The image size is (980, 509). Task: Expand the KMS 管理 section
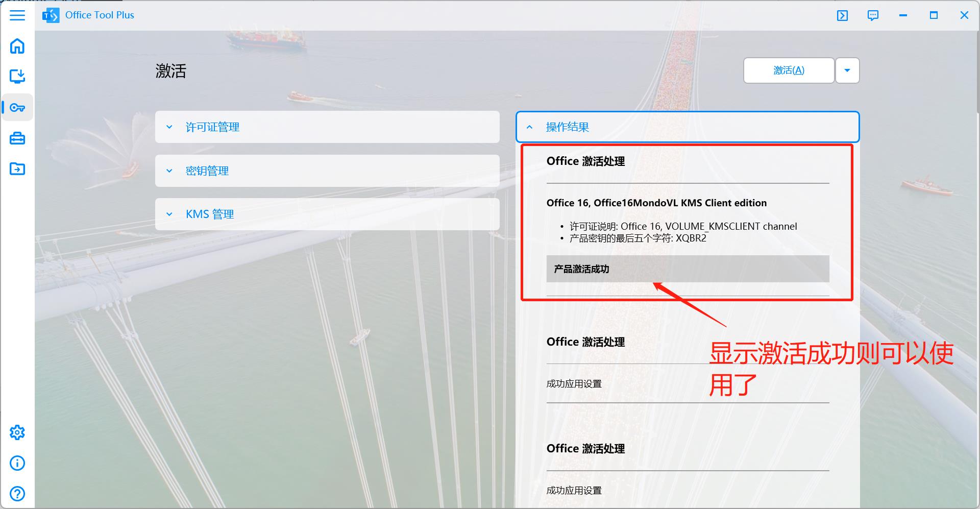tap(327, 214)
